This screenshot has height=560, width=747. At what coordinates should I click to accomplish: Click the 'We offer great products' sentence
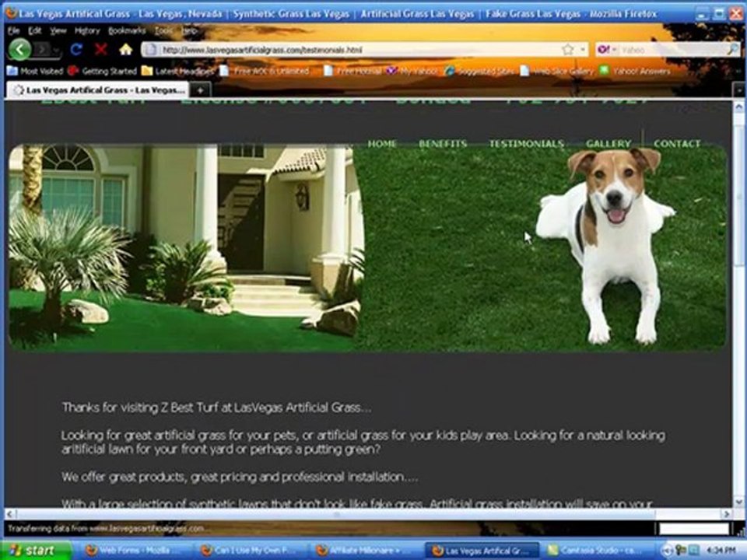(x=240, y=477)
